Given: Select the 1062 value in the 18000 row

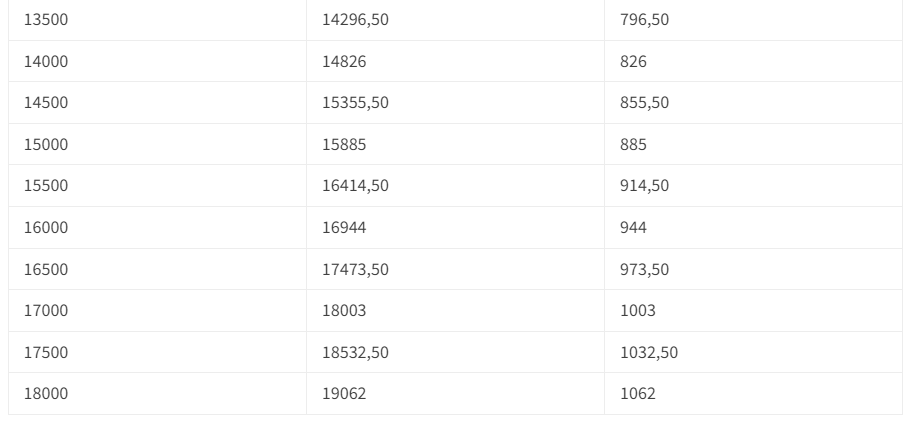Looking at the screenshot, I should pyautogui.click(x=638, y=394).
